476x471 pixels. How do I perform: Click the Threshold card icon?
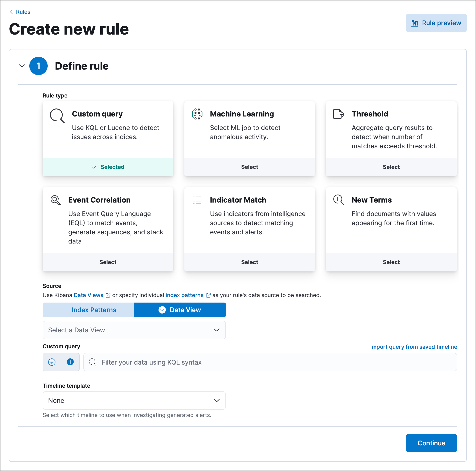339,114
